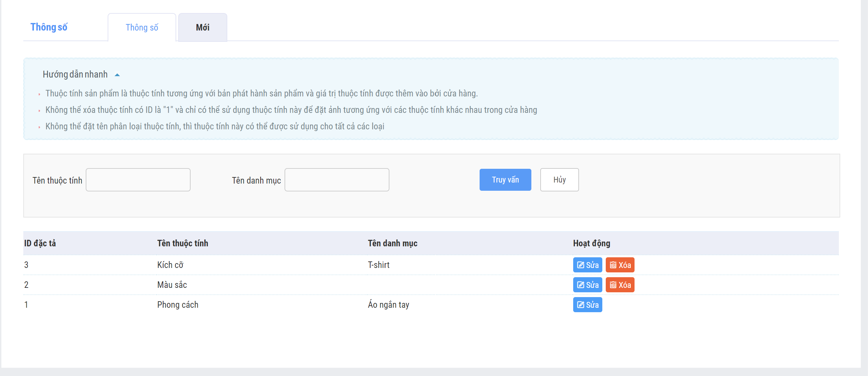Focus the Tên danh mục input field
868x376 pixels.
337,180
